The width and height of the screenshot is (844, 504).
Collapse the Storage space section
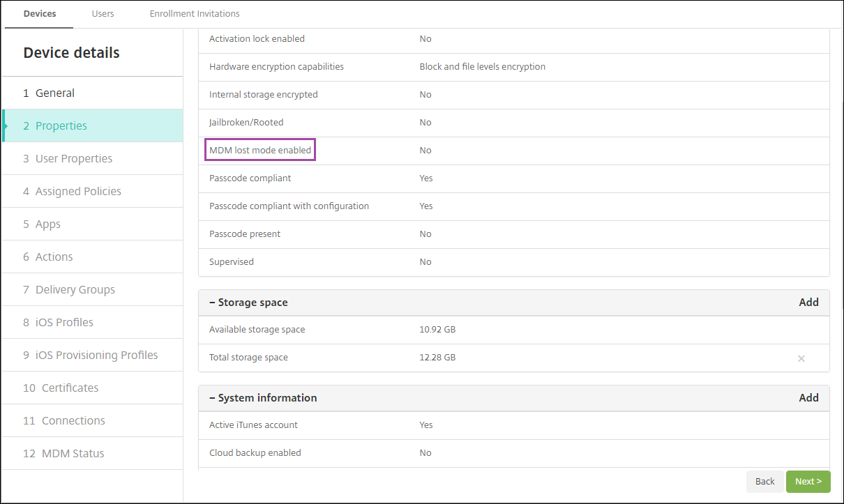click(x=212, y=303)
